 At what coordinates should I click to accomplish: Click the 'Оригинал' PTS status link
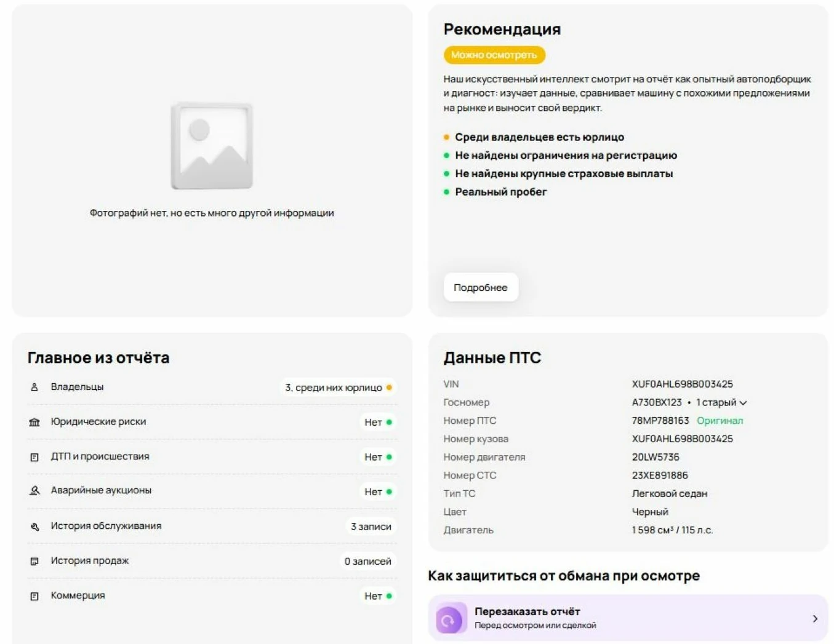[720, 421]
